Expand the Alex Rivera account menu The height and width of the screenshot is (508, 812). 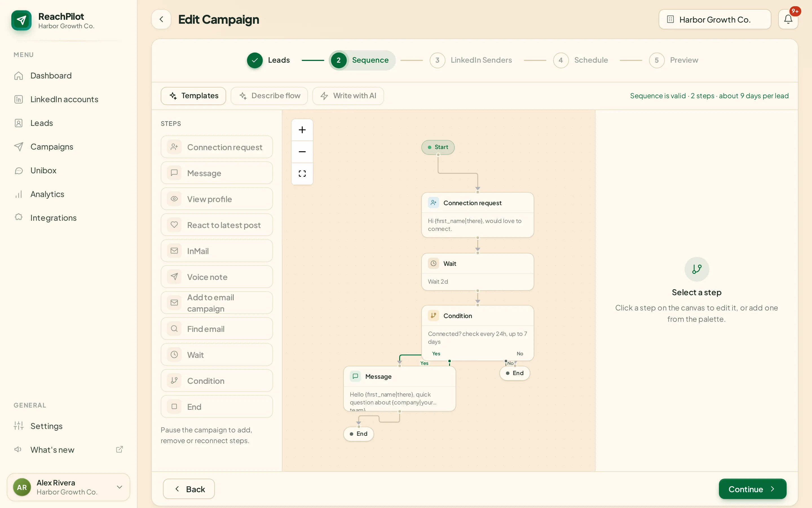click(x=69, y=487)
